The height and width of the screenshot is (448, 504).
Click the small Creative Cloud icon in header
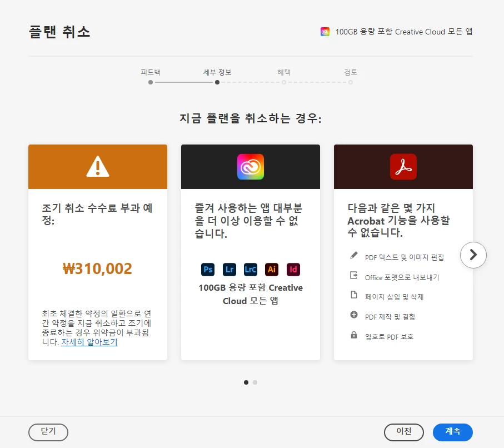(325, 32)
